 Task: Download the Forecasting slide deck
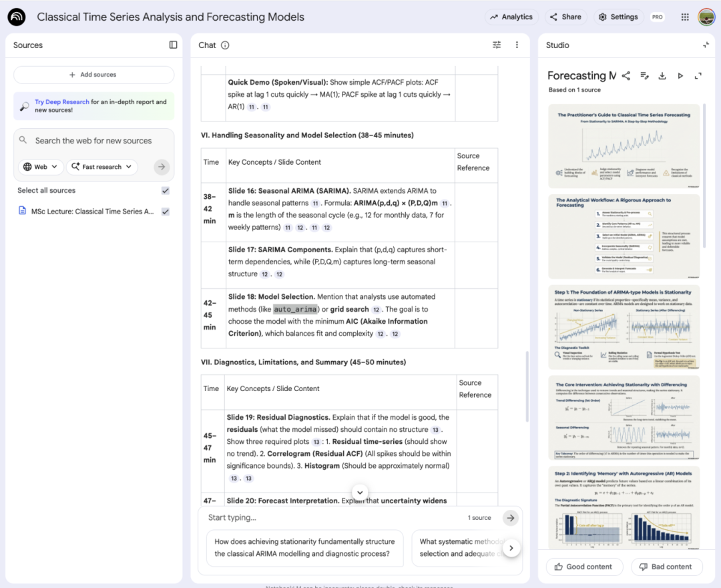tap(662, 76)
